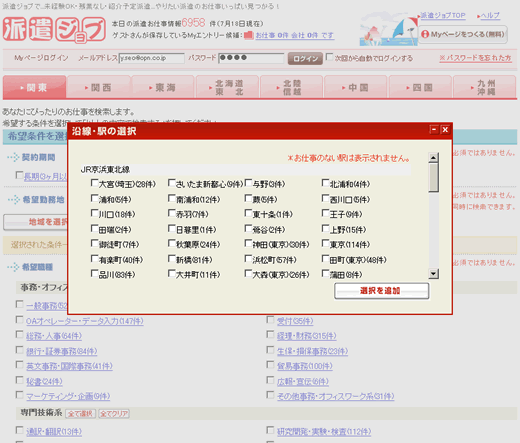Check the 東京(114件) station checkbox
This screenshot has width=520, height=443.
[x=325, y=244]
